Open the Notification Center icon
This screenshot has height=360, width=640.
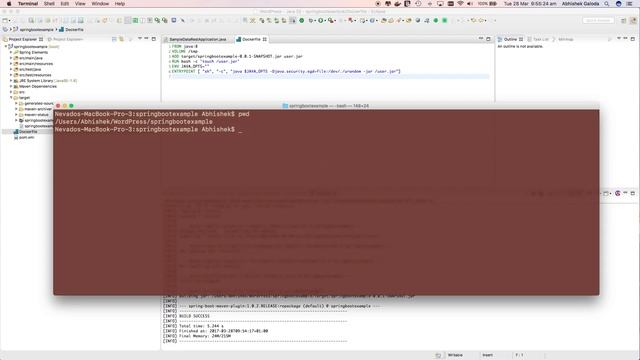click(x=630, y=4)
